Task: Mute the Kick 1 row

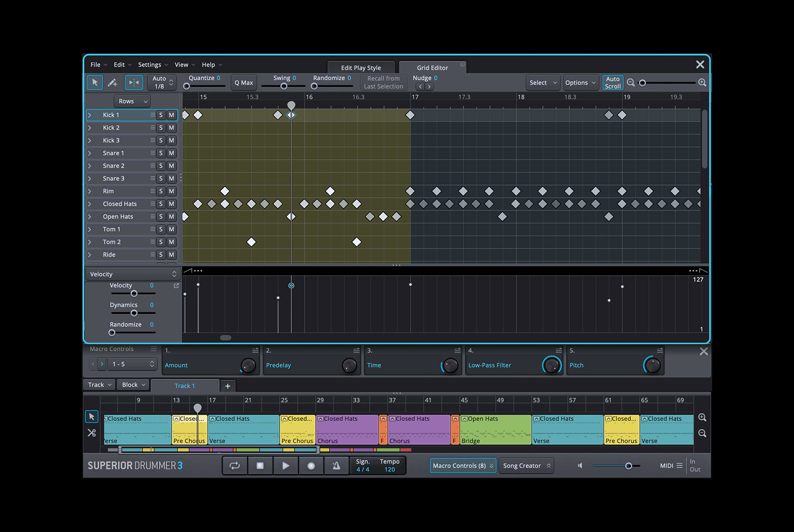Action: 171,115
